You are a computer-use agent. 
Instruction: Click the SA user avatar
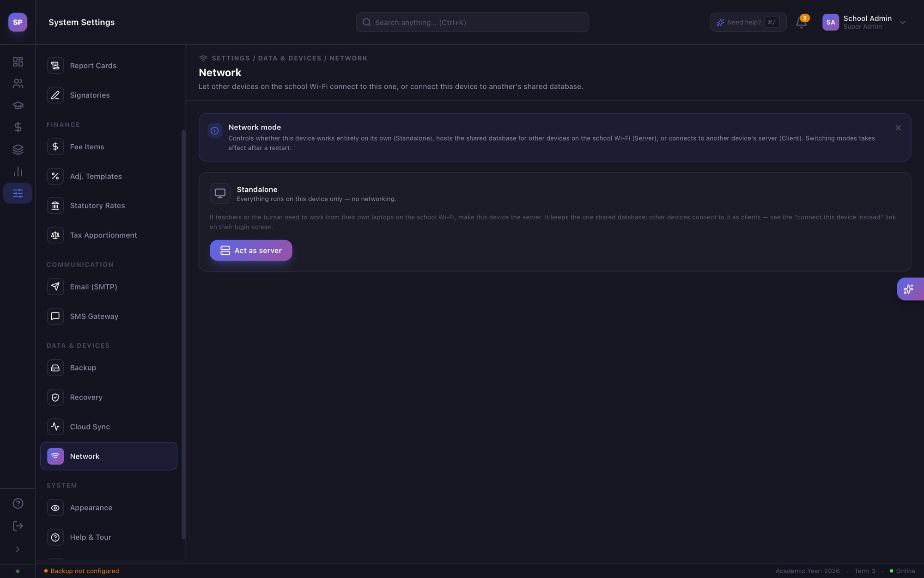830,22
